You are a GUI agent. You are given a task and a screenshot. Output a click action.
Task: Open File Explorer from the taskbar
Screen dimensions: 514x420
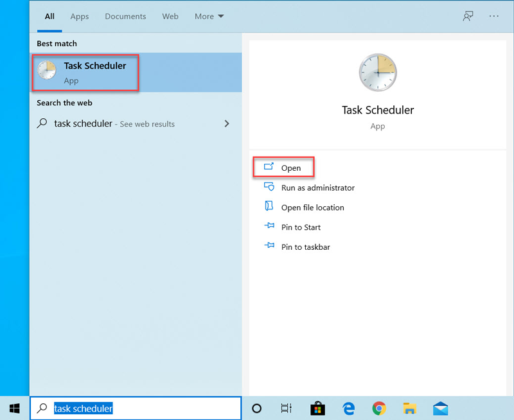(410, 408)
